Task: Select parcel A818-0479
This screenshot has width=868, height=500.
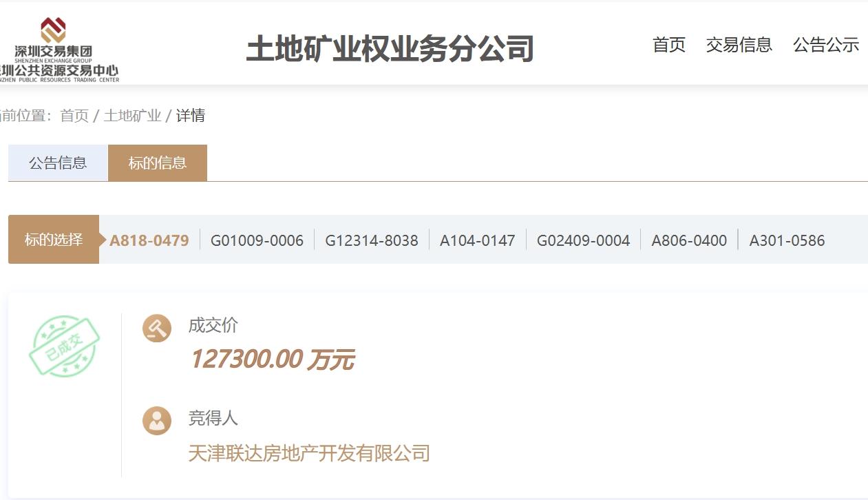Action: (x=149, y=240)
